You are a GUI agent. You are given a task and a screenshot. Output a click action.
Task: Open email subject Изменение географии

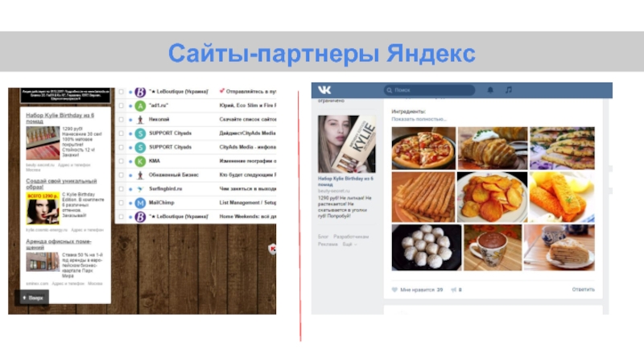(248, 162)
